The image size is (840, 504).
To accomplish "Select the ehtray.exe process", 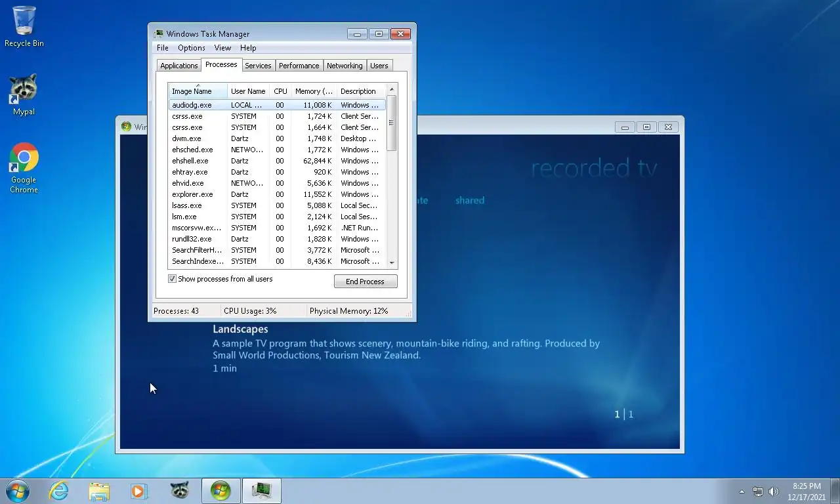I will (x=277, y=172).
